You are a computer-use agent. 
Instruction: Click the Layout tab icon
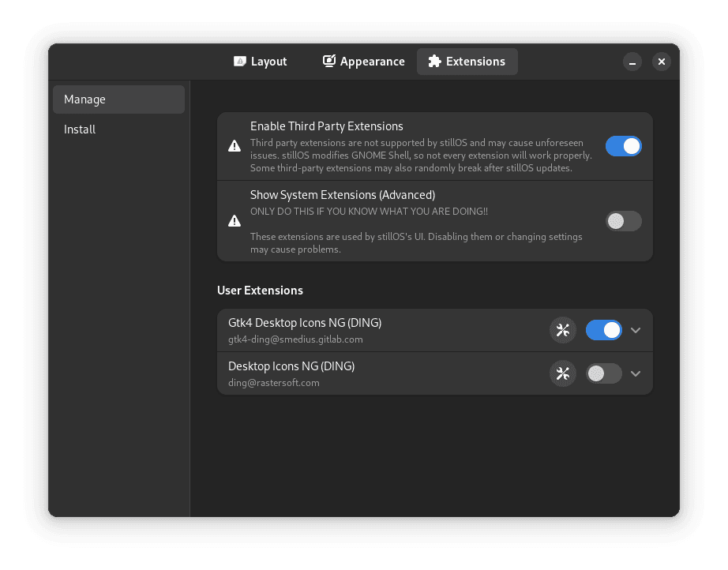(x=240, y=62)
